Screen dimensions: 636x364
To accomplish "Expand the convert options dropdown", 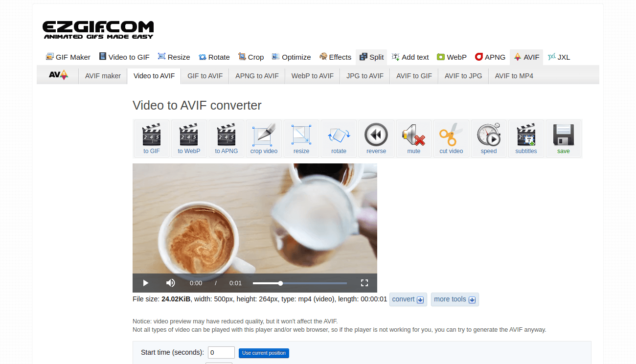I will point(408,299).
